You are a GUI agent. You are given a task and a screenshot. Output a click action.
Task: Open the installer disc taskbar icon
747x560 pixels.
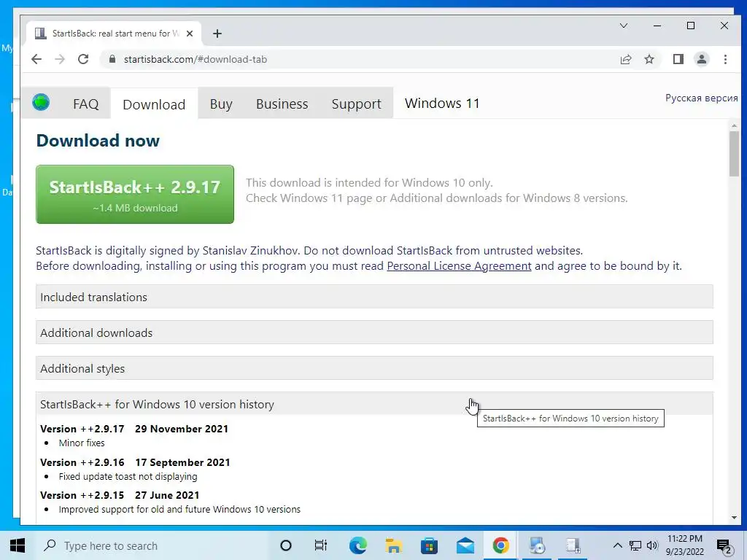537,545
